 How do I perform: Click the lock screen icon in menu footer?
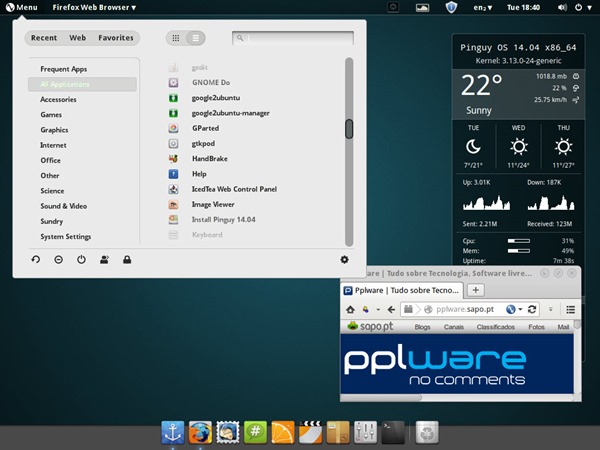127,260
